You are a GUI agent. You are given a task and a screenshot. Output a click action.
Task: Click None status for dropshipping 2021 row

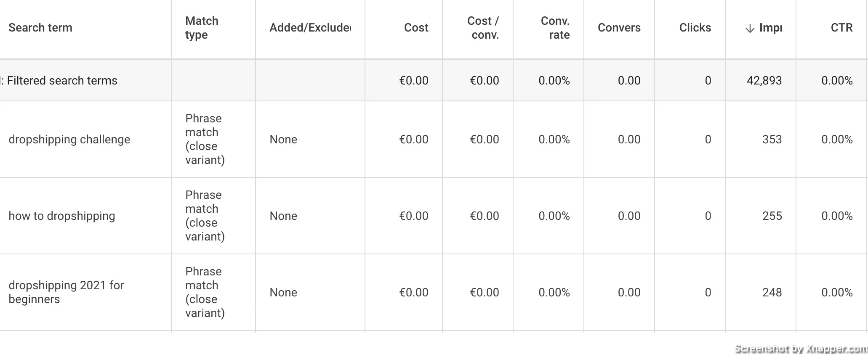[283, 293]
